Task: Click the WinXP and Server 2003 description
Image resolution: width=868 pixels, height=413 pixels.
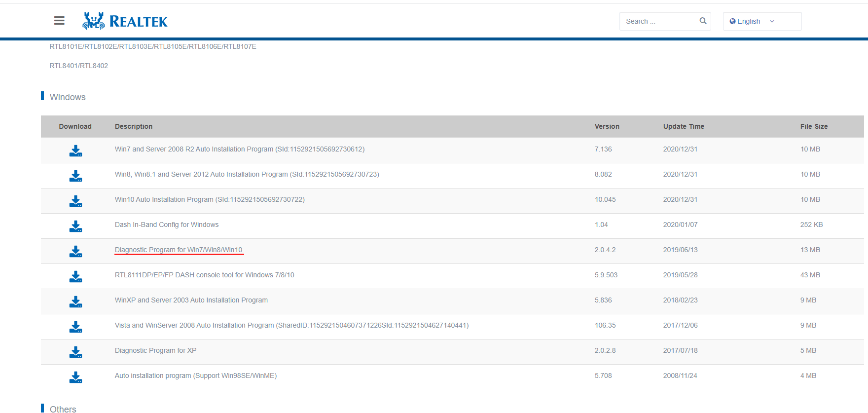Action: click(x=191, y=300)
